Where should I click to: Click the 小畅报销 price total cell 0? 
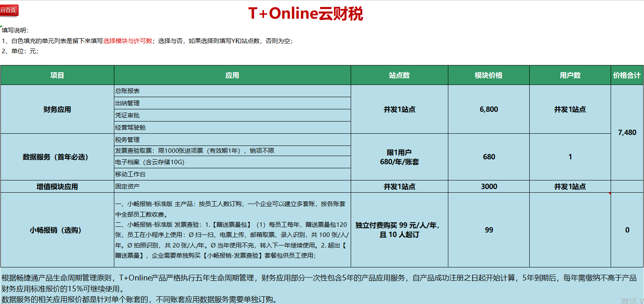(x=627, y=230)
